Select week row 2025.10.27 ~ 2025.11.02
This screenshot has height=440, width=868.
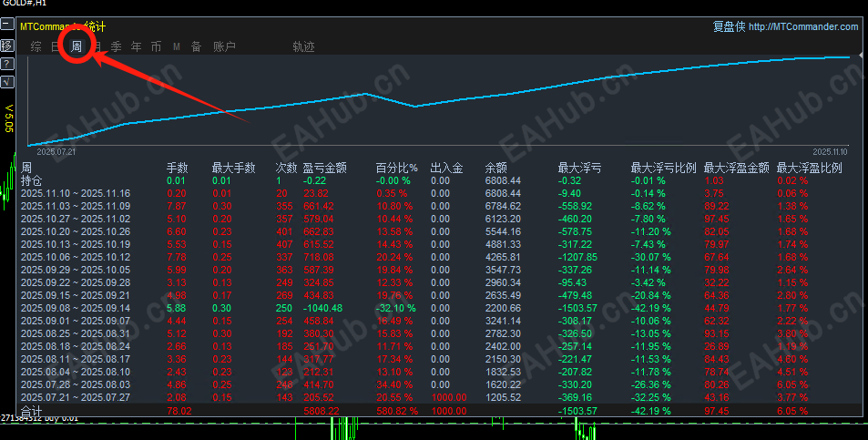point(76,219)
